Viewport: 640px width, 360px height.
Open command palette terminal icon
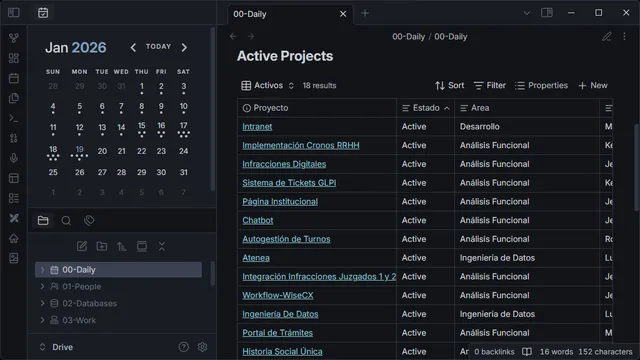point(14,118)
